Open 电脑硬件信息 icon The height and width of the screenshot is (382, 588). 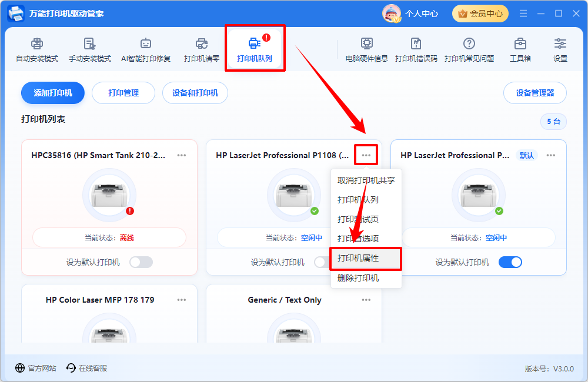pos(366,50)
